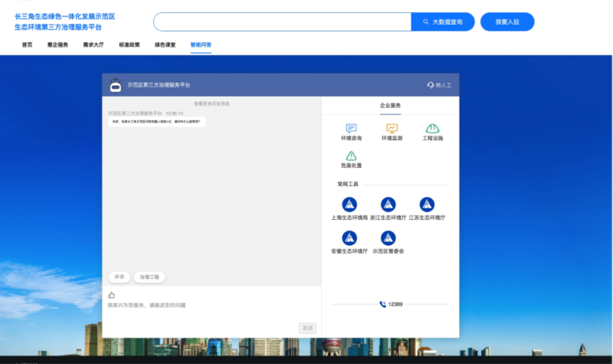613x364 pixels.
Task: Open the 环境监测 monitor icon
Action: tap(392, 129)
